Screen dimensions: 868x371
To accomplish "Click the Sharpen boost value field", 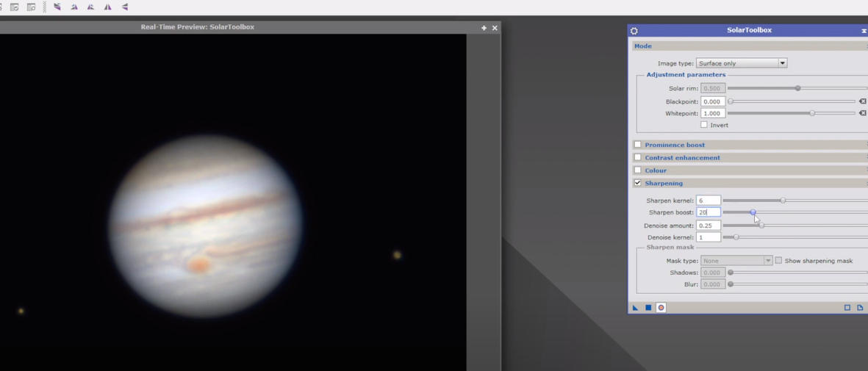I will tap(709, 212).
